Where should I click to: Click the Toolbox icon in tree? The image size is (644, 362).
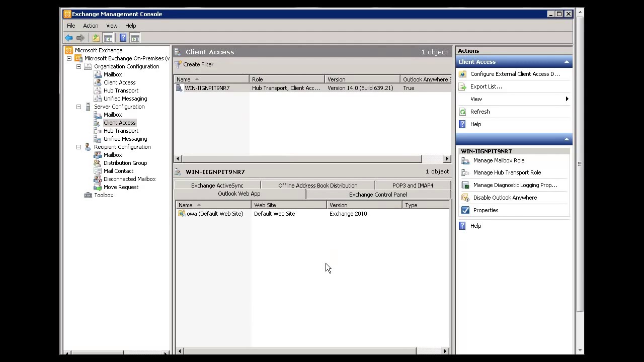pyautogui.click(x=88, y=195)
